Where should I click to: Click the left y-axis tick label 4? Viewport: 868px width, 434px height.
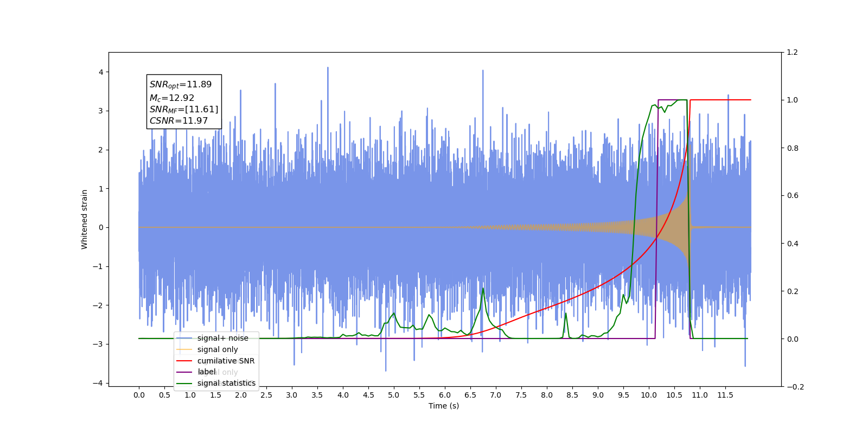[100, 72]
